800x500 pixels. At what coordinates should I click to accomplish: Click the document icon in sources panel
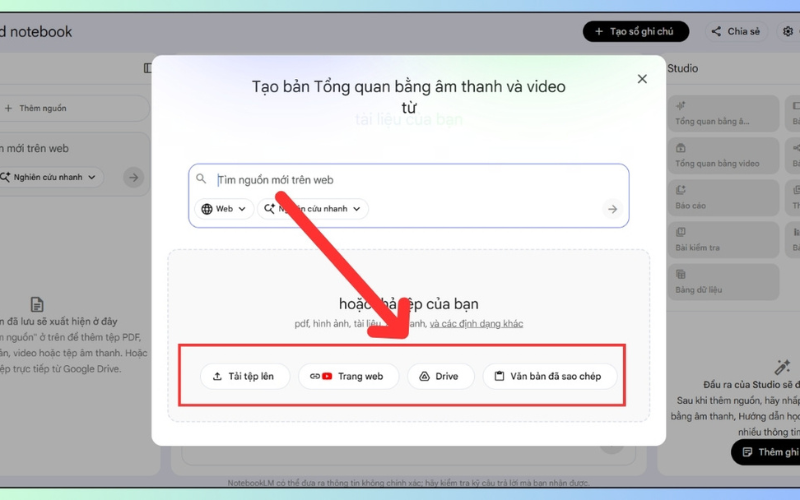37,305
